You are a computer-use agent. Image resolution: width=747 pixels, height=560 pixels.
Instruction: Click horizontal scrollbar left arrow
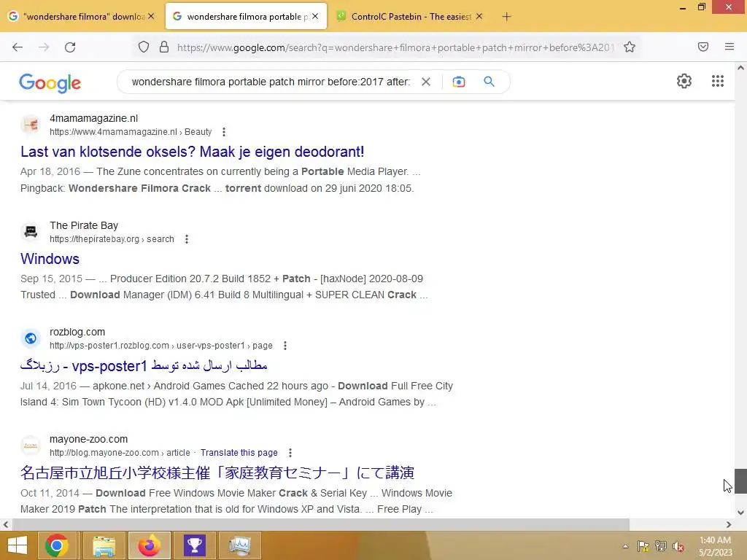(x=6, y=525)
